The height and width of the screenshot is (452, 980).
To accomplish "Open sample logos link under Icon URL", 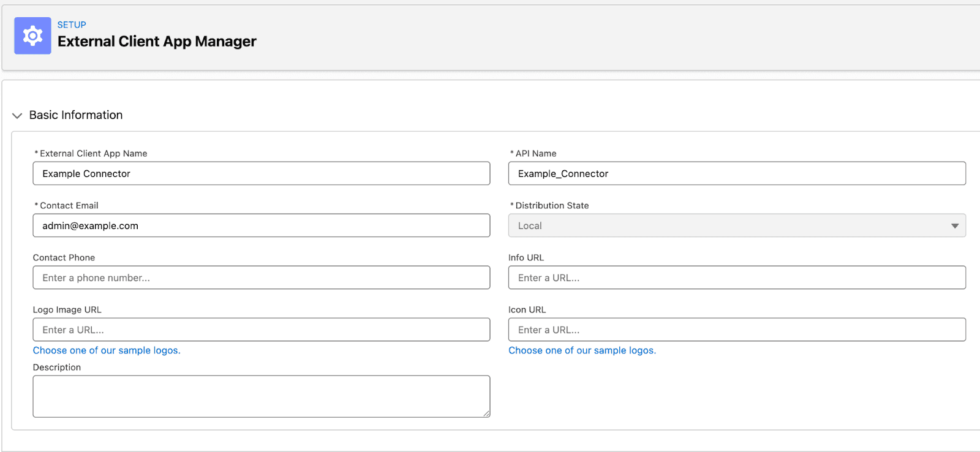I will click(x=582, y=350).
